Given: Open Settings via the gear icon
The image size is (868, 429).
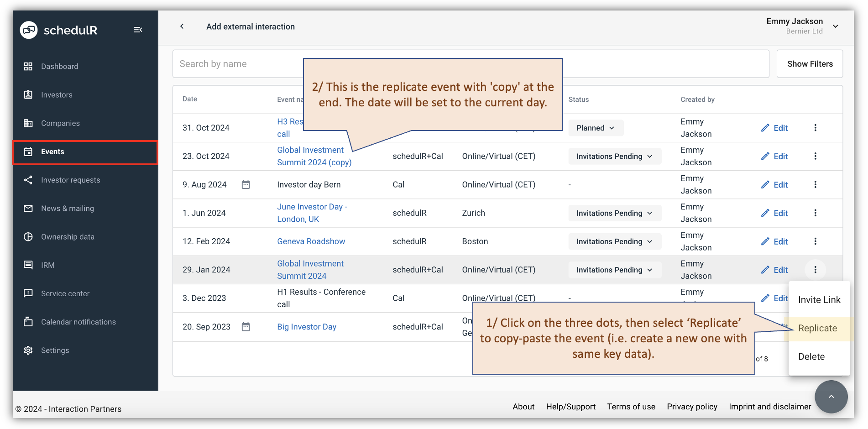Looking at the screenshot, I should [x=28, y=350].
